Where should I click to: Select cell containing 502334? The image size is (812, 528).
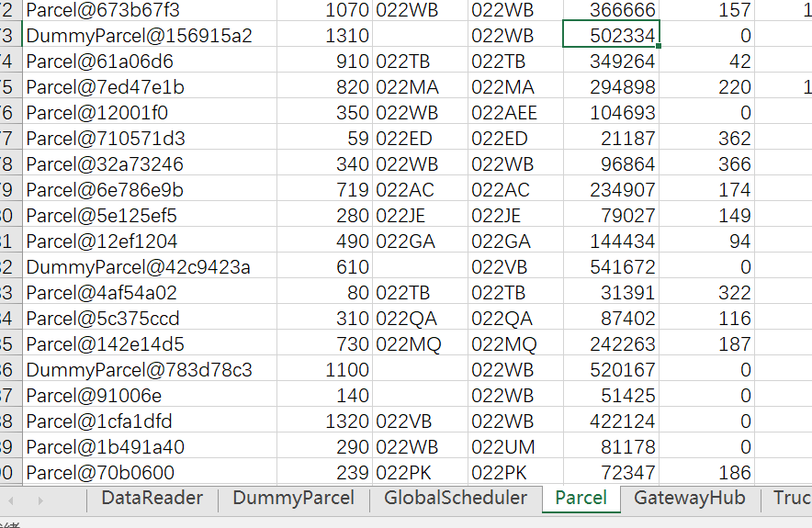pos(611,34)
